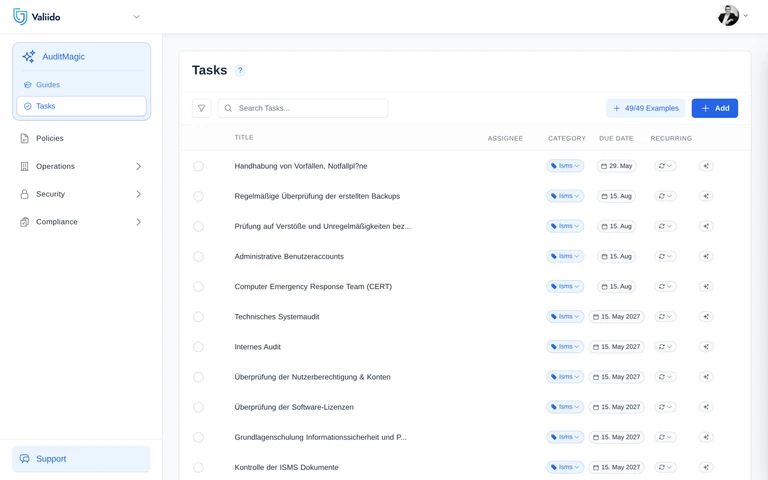
Task: Select Tasks in the sidebar
Action: click(x=81, y=106)
